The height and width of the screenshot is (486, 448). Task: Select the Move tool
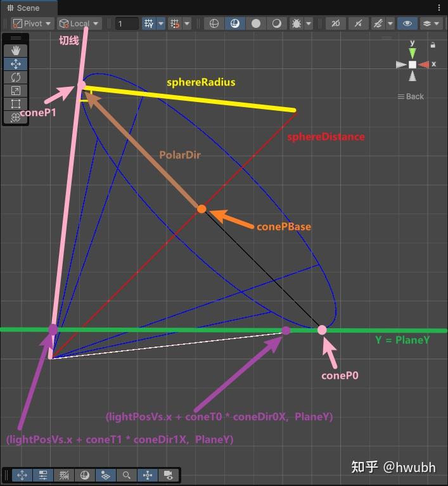click(x=15, y=64)
